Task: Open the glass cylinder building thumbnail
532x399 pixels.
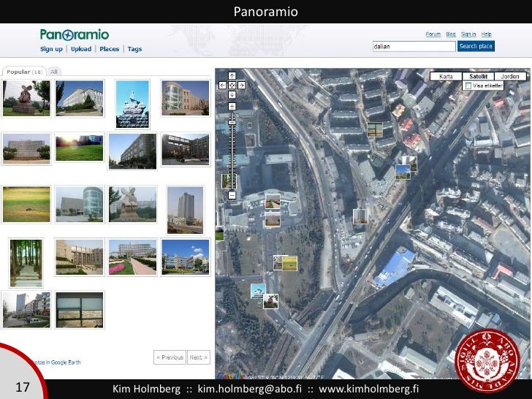Action: click(80, 205)
